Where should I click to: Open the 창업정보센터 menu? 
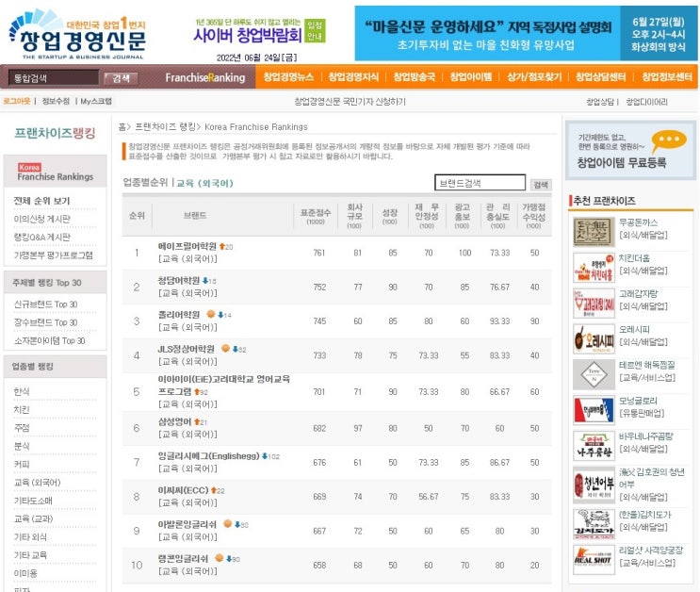pyautogui.click(x=667, y=77)
